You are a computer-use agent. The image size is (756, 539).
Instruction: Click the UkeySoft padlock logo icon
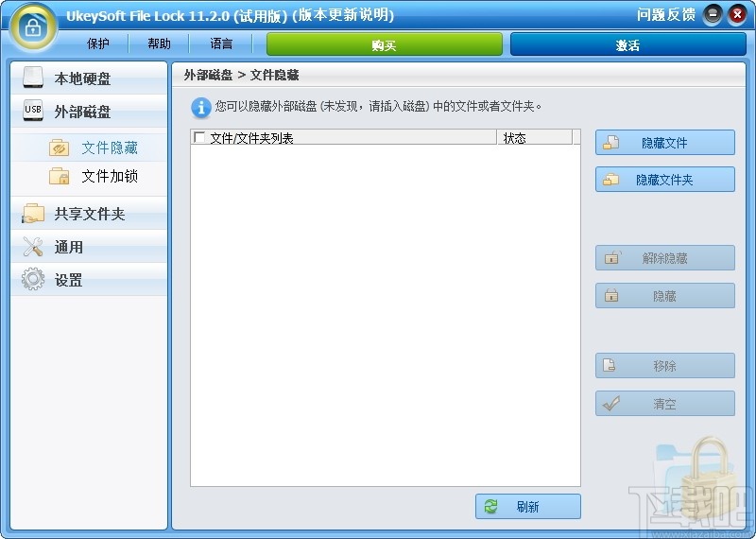[32, 26]
